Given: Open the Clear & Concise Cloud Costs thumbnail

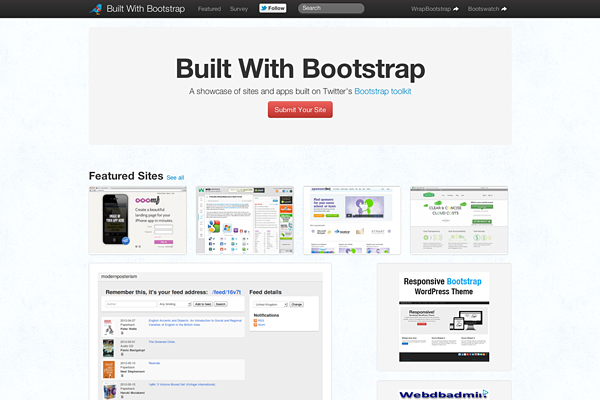Looking at the screenshot, I should [459, 220].
